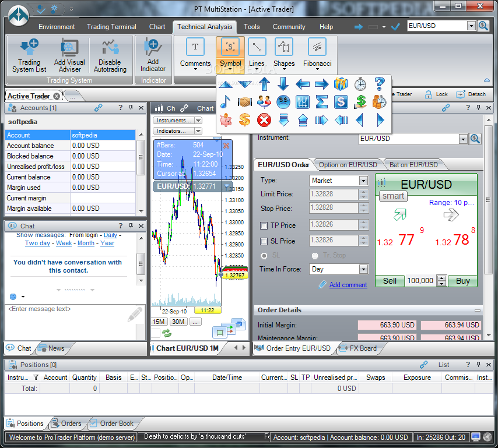Click Add Visual Adviser icon

click(x=69, y=48)
